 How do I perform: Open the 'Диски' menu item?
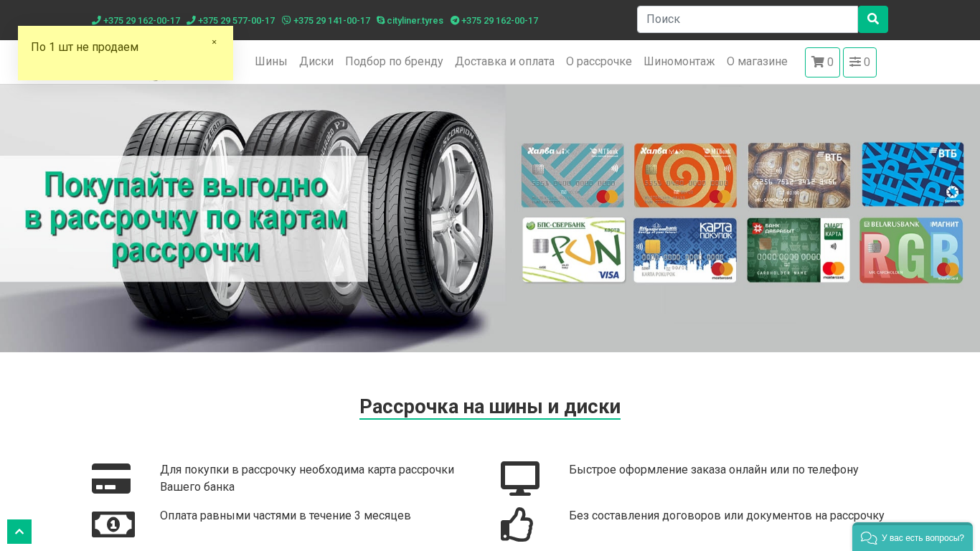point(316,62)
